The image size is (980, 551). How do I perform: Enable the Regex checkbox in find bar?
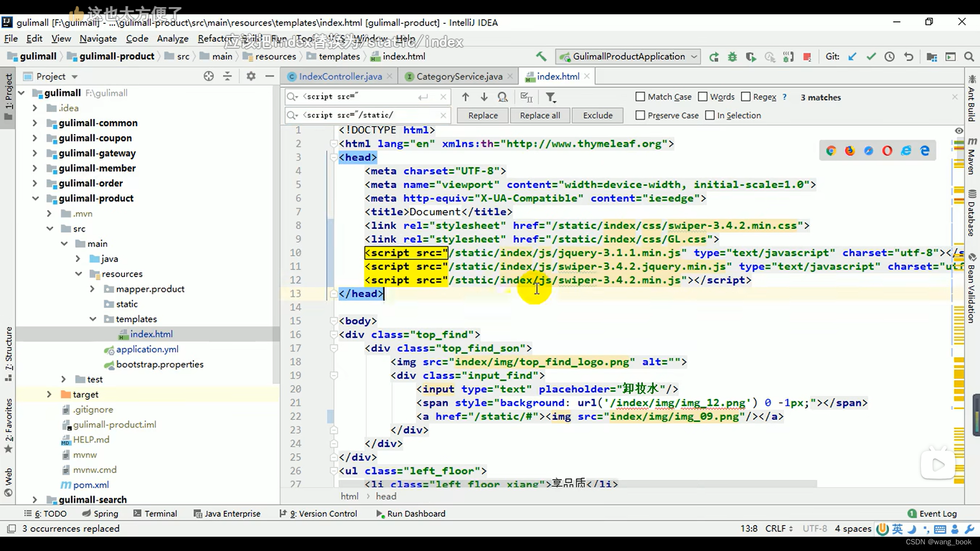(x=745, y=97)
